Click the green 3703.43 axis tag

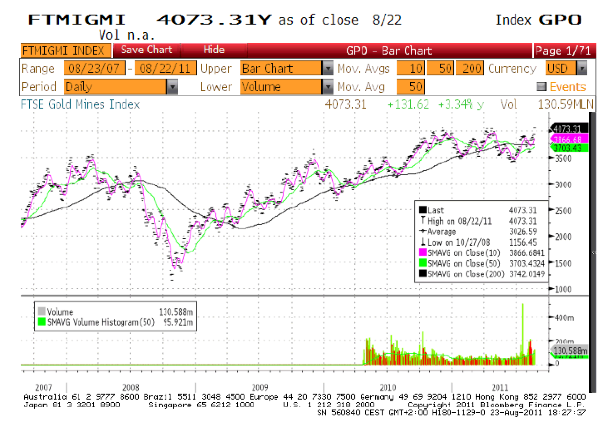click(569, 148)
